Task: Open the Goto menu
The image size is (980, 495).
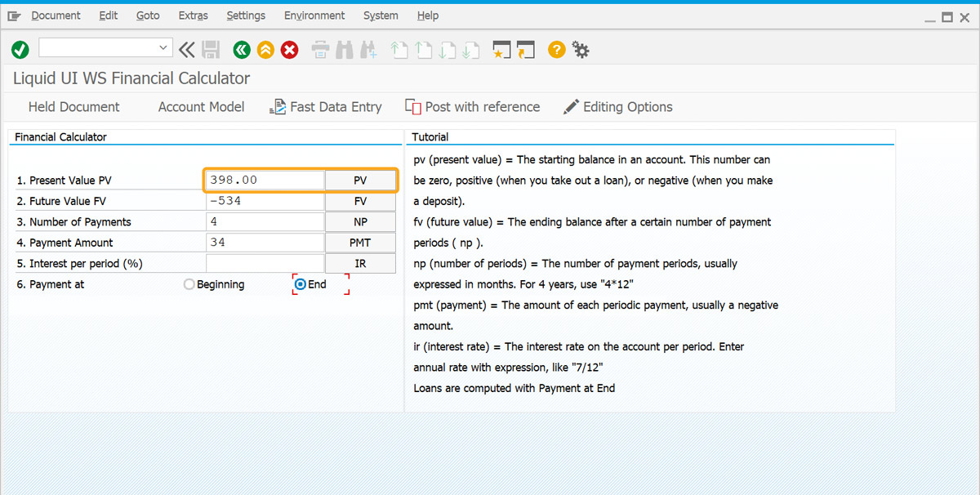Action: 148,16
